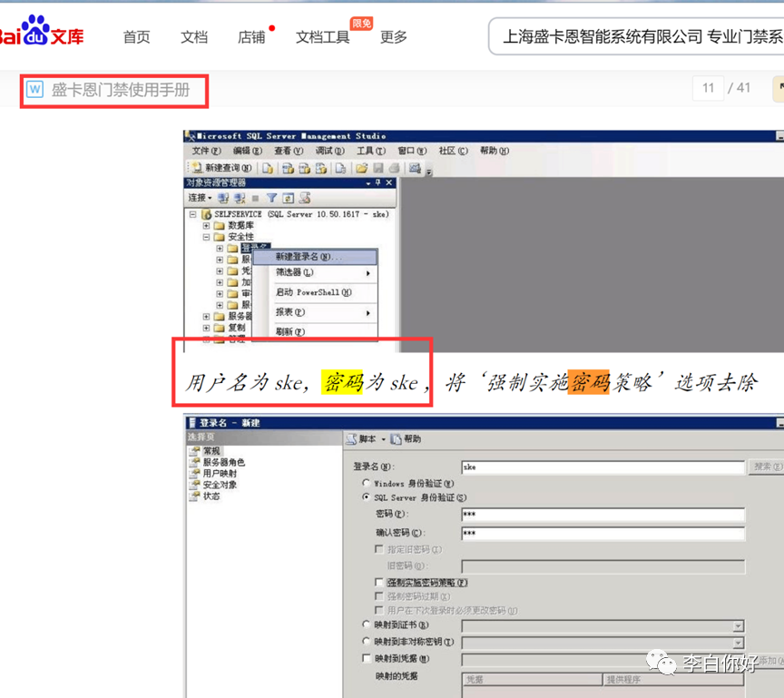The width and height of the screenshot is (784, 698).
Task: Click the Baidu Wenku search box
Action: (636, 36)
